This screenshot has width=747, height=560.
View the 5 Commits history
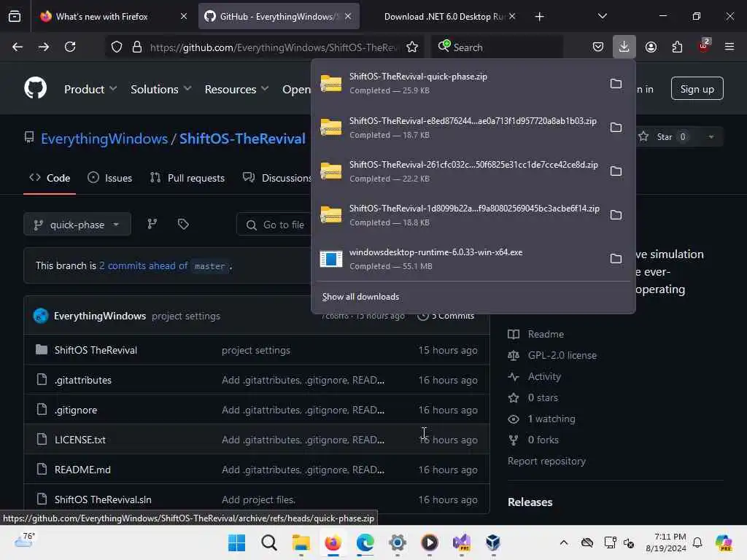446,316
